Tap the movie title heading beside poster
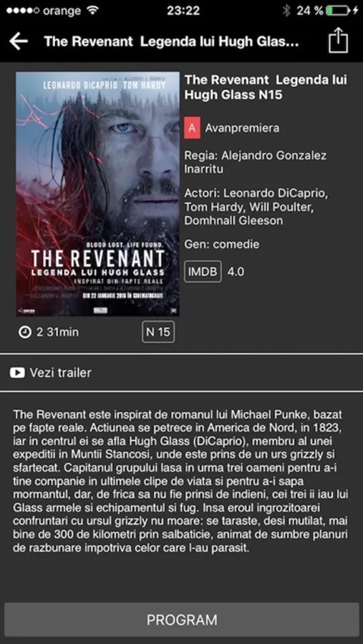The height and width of the screenshot is (644, 363). [x=266, y=87]
